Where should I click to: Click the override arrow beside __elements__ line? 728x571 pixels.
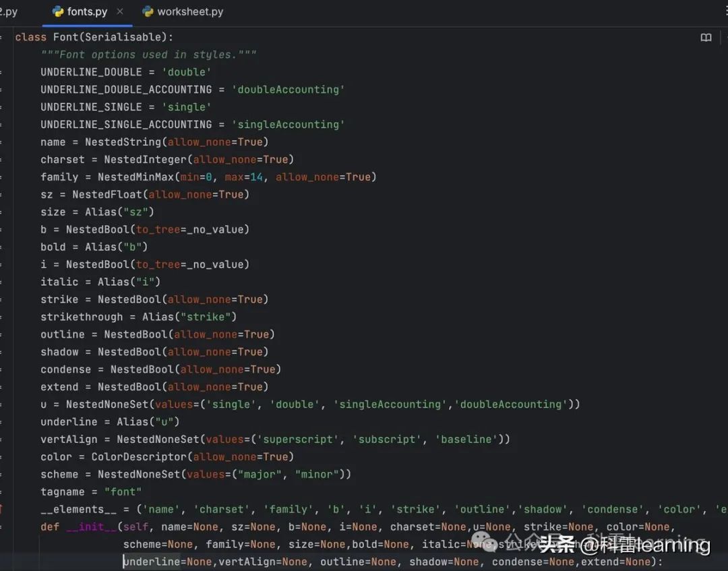[x=1, y=509]
